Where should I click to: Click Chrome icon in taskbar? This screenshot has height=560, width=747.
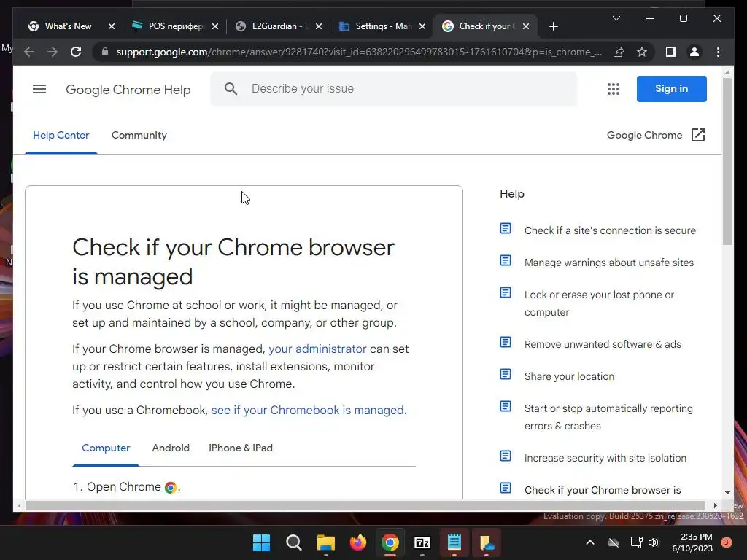[390, 542]
